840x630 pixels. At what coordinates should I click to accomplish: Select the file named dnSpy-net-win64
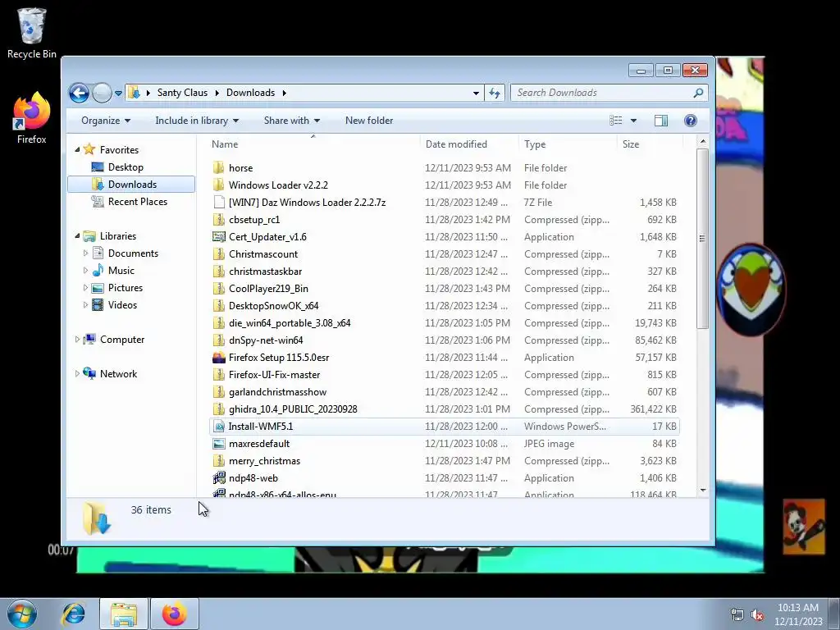[x=266, y=340]
